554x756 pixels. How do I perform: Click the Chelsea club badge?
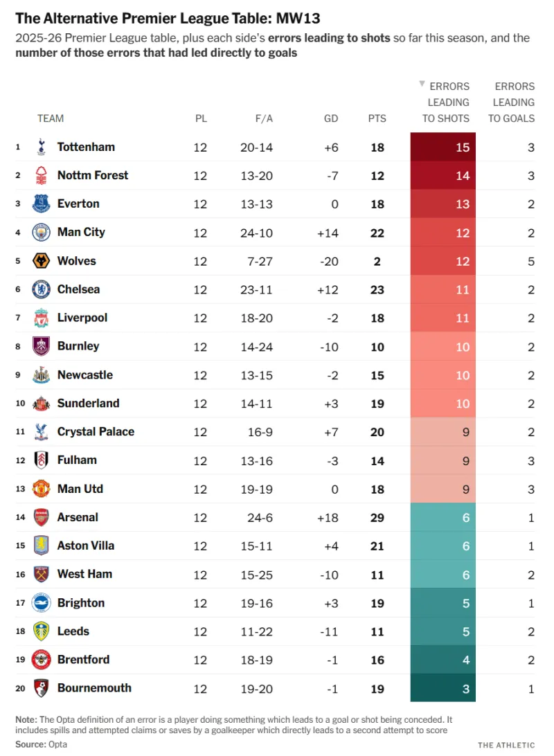point(42,289)
